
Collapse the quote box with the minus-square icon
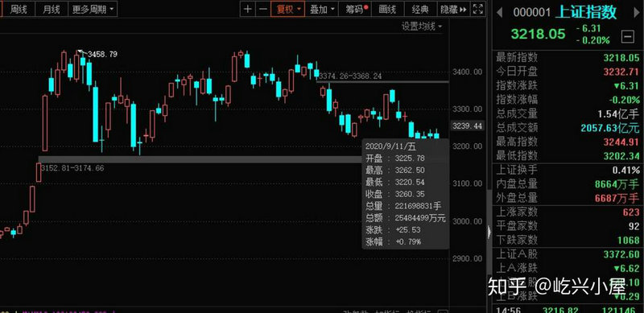click(628, 37)
